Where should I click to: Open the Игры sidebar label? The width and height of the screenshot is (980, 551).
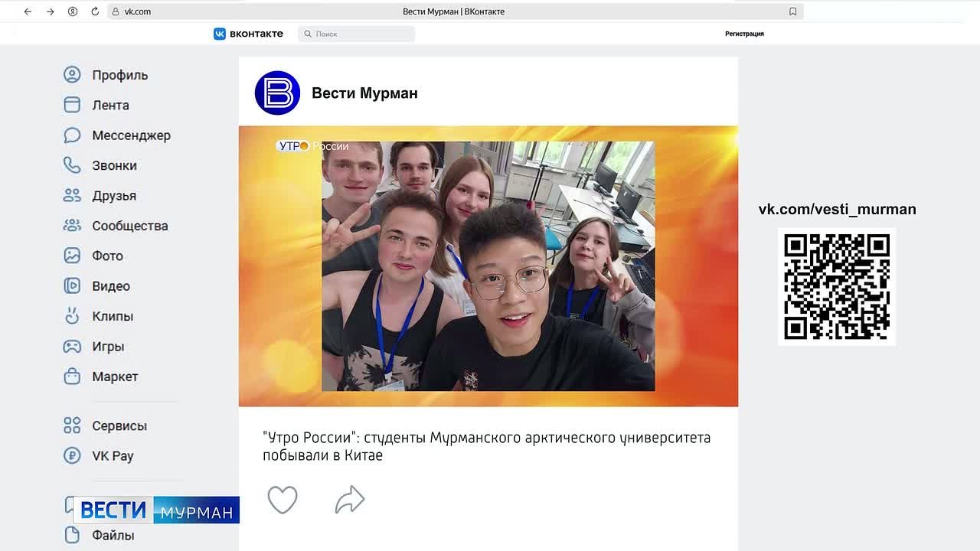coord(108,347)
